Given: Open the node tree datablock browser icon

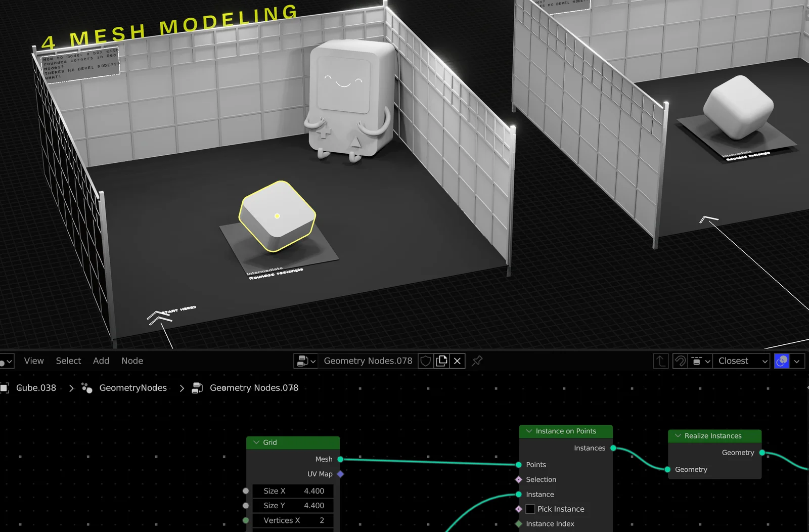Looking at the screenshot, I should click(305, 361).
